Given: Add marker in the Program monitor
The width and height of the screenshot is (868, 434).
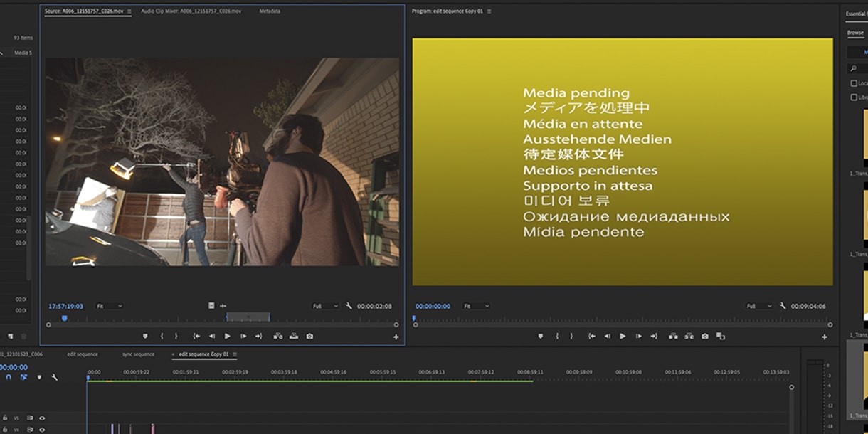Looking at the screenshot, I should (x=541, y=336).
